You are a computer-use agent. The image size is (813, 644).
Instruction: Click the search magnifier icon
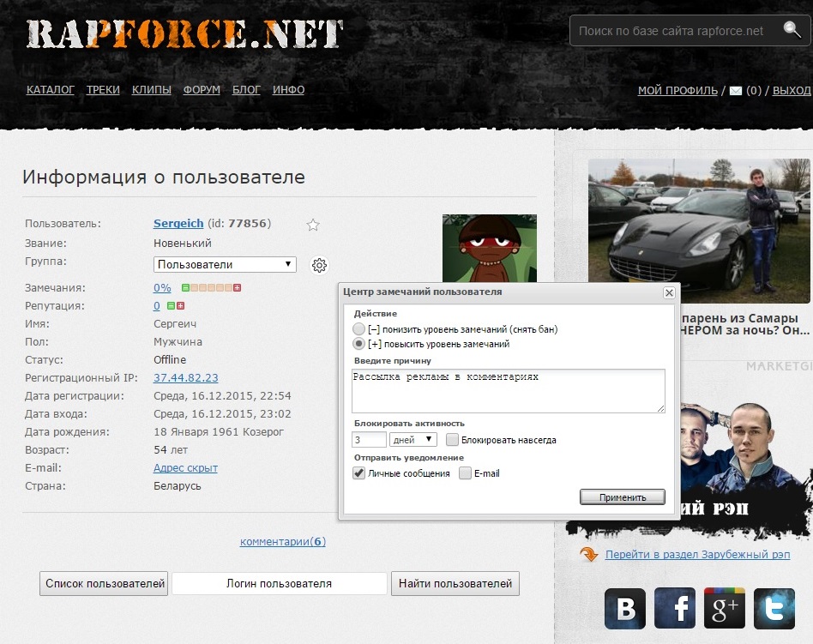(x=792, y=29)
